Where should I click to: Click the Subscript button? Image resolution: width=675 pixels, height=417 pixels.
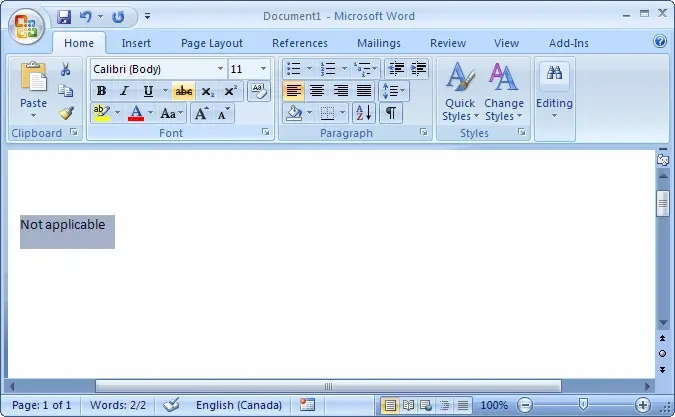208,91
